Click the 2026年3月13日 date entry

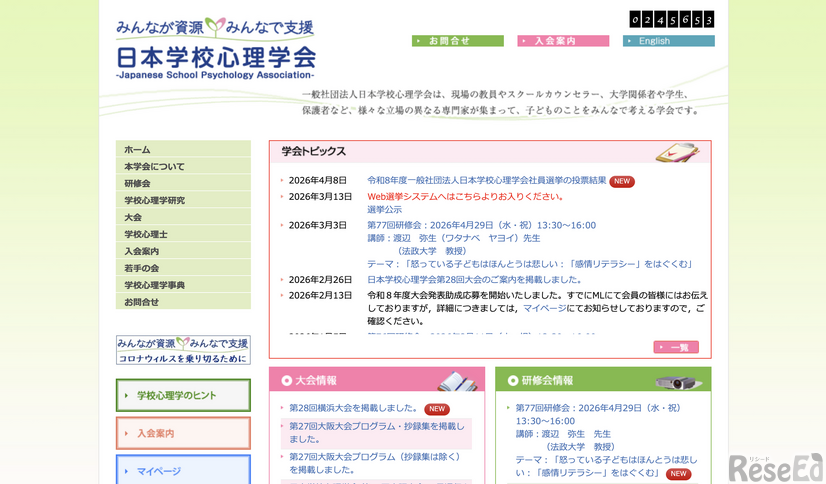pyautogui.click(x=320, y=196)
